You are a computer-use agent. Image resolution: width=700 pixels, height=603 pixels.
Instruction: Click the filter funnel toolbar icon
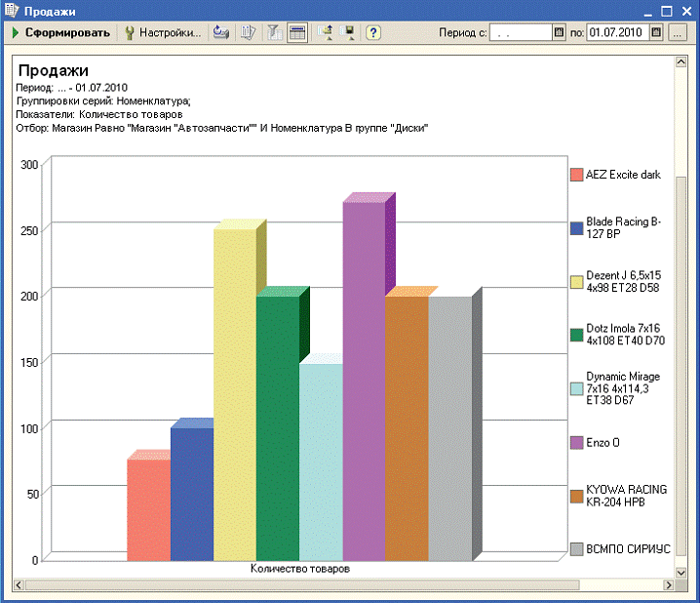point(275,32)
